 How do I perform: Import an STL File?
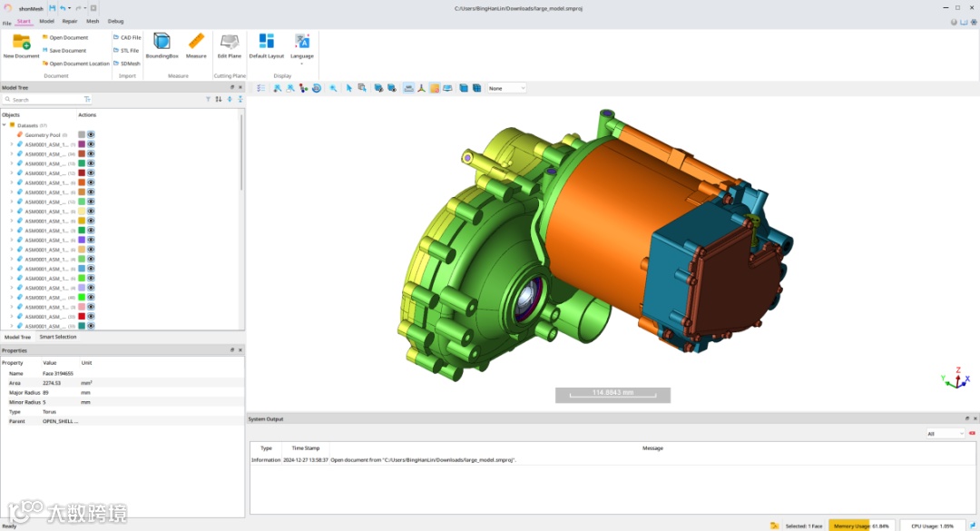tap(126, 51)
